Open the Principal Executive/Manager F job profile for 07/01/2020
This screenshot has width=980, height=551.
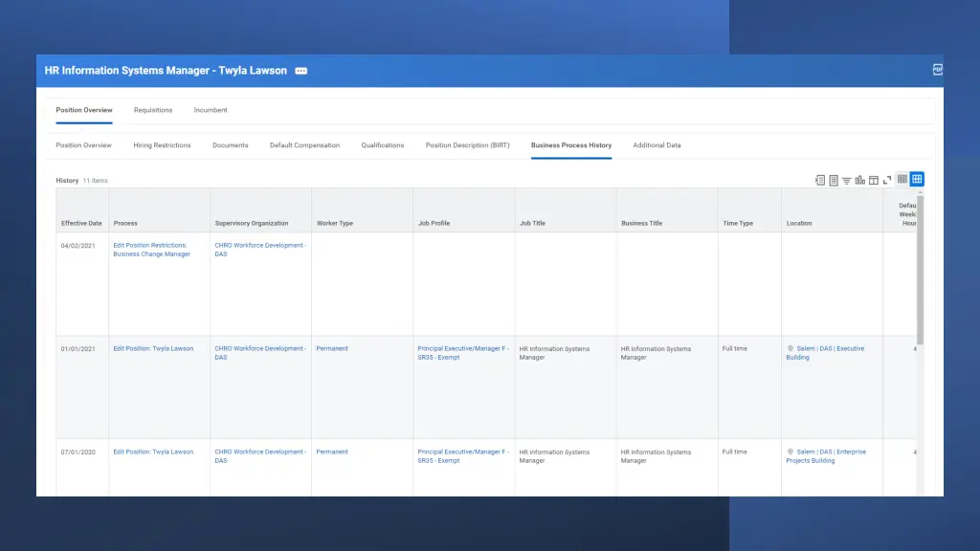tap(463, 456)
